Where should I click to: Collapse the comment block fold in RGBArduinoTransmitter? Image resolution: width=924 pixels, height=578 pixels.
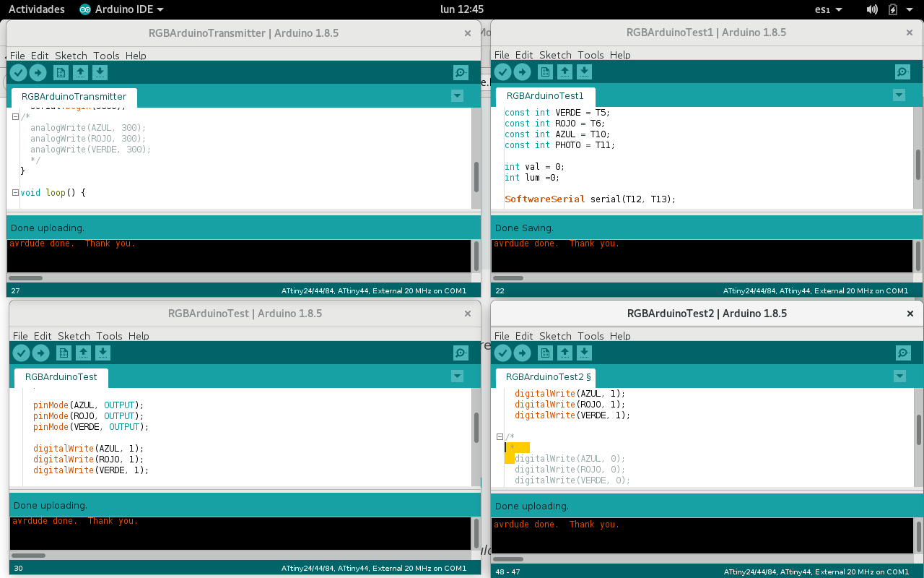pyautogui.click(x=15, y=116)
